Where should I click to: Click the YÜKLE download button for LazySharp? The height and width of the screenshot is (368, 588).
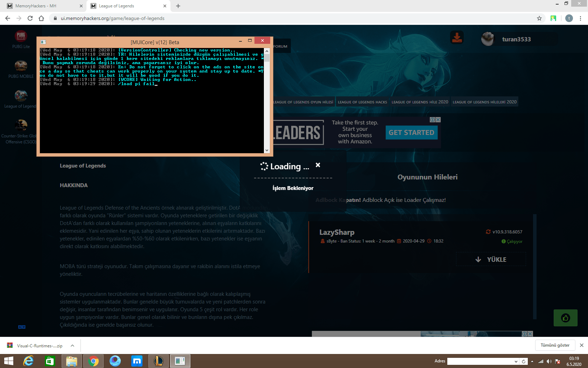point(491,259)
